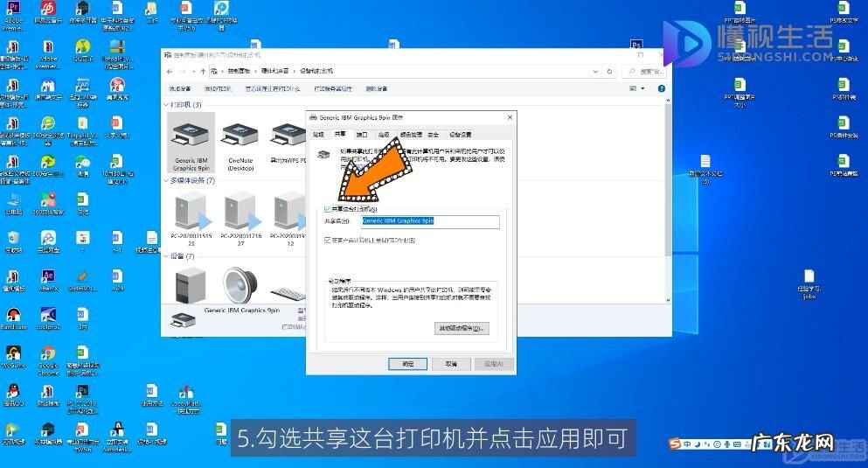Image resolution: width=868 pixels, height=468 pixels.
Task: Open Bandicam desktop shortcut
Action: (13, 319)
